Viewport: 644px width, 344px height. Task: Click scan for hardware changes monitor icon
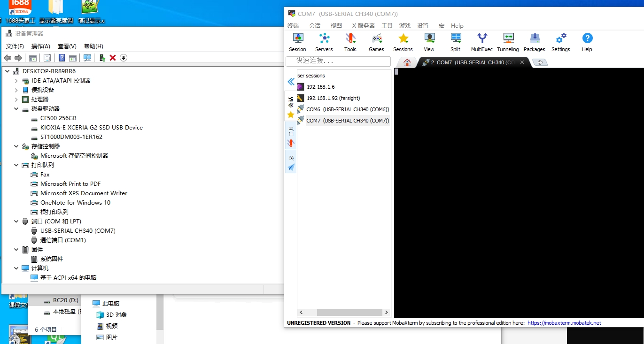tap(87, 58)
